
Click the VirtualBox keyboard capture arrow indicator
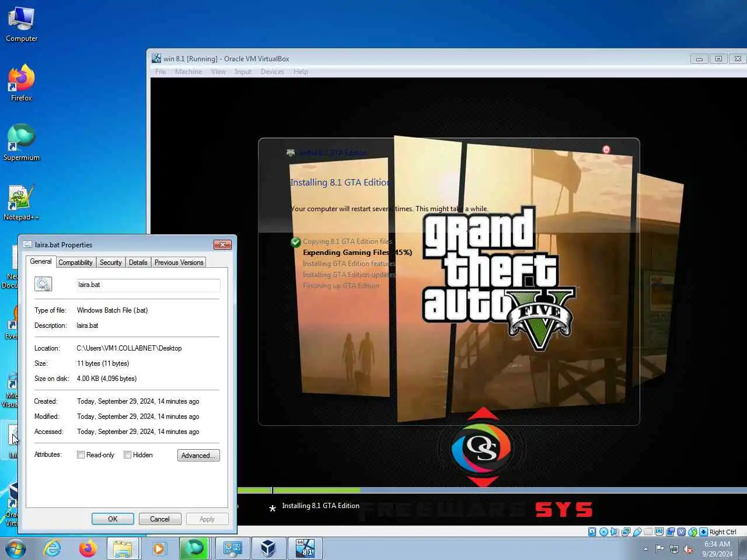[703, 531]
